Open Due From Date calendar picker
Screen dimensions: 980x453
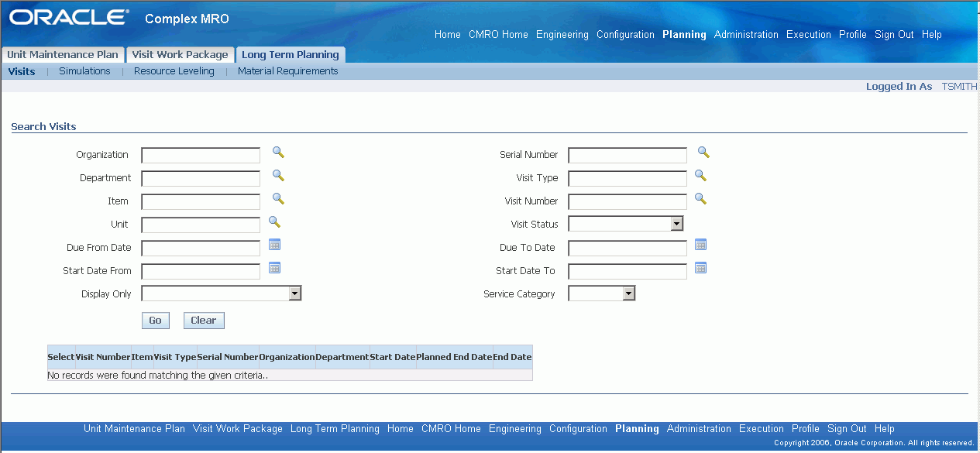274,245
